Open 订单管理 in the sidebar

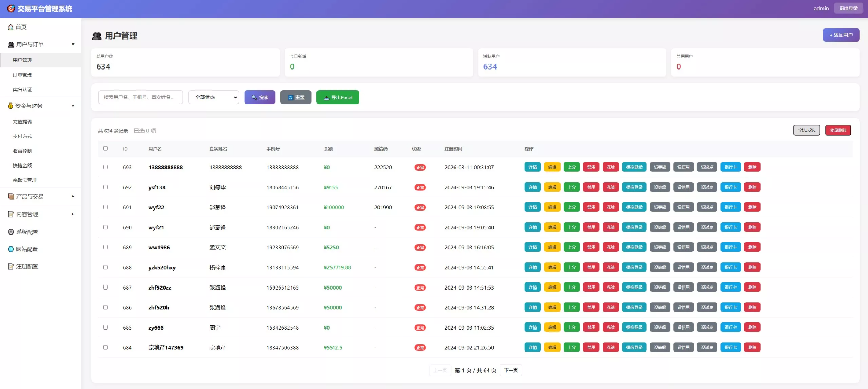22,75
